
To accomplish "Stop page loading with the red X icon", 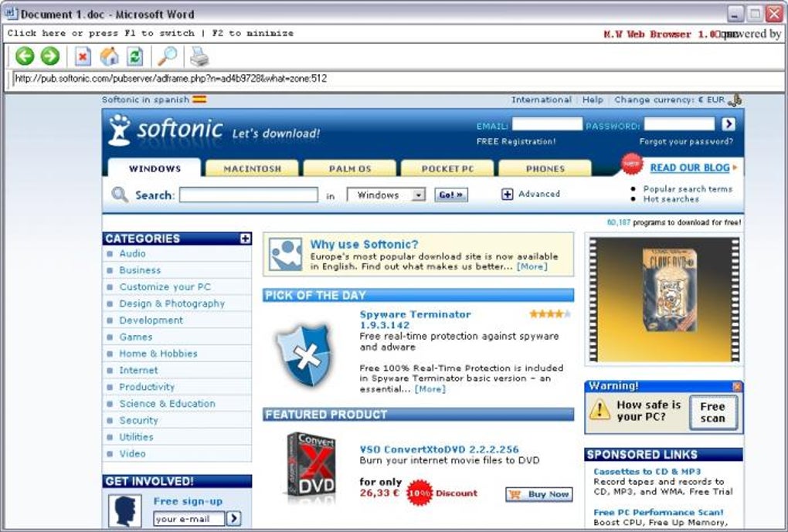I will coord(83,56).
